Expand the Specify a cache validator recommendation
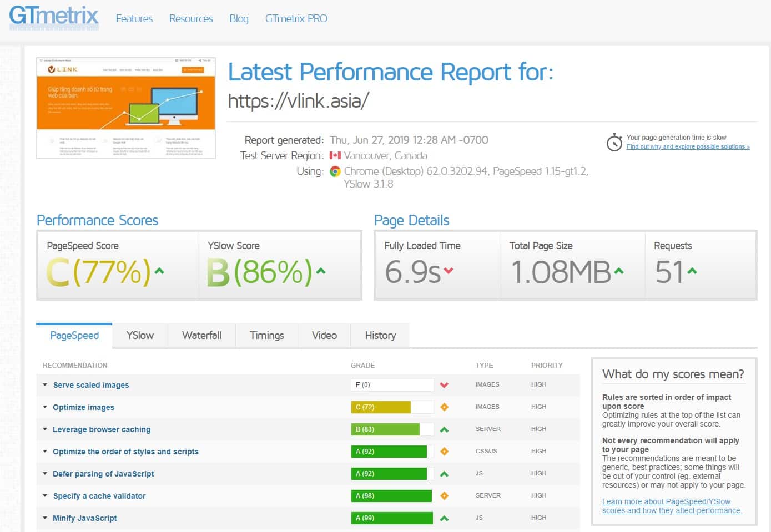This screenshot has width=771, height=532. pyautogui.click(x=45, y=495)
